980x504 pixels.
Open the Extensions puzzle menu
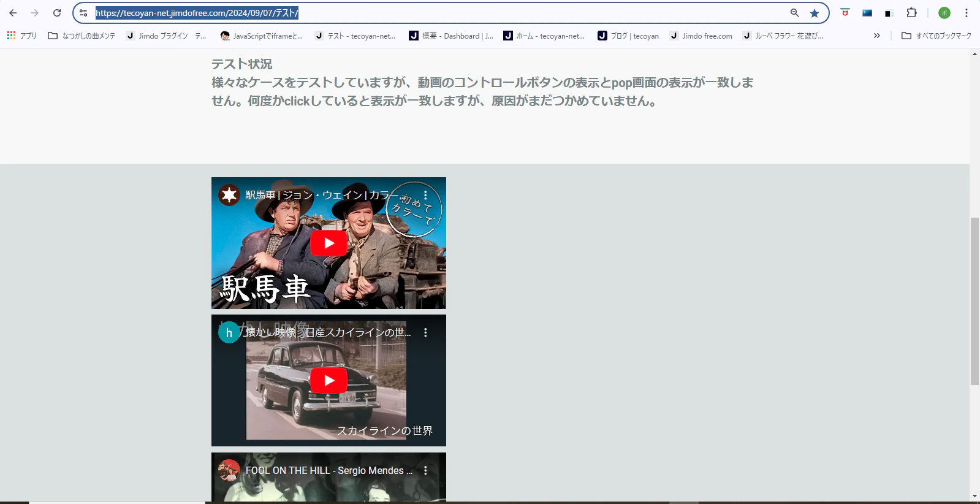click(x=912, y=13)
